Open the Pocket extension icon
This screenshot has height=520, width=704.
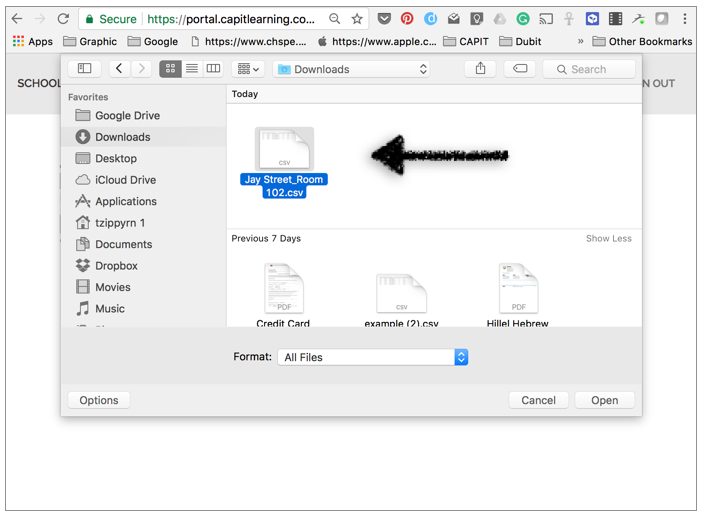(384, 19)
